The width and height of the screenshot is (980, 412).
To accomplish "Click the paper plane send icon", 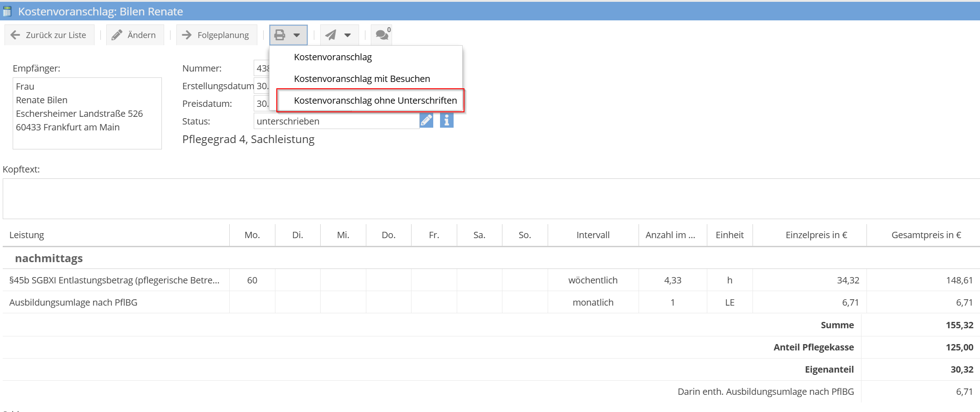I will pos(331,35).
